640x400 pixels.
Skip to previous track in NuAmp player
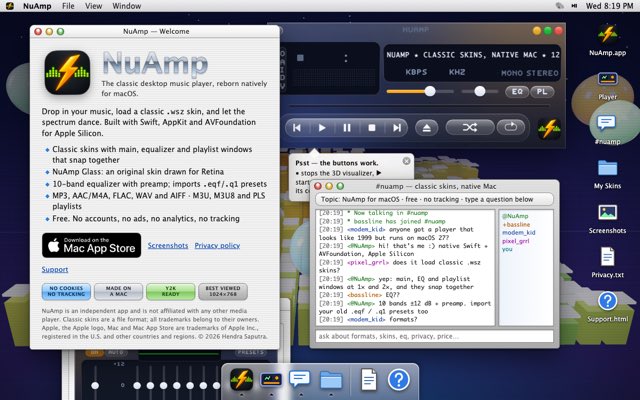click(297, 128)
